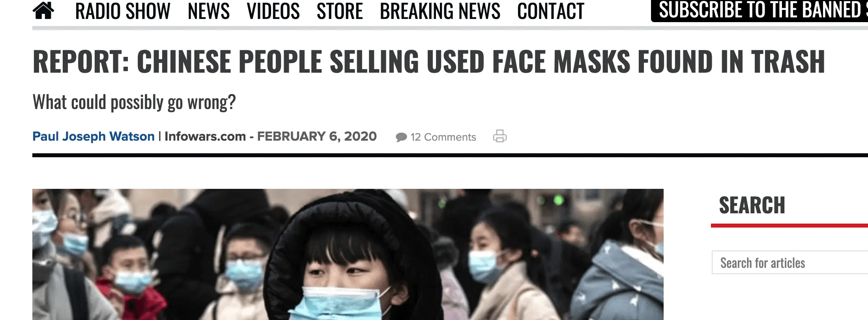Open author Paul Joseph Watson's link

(94, 136)
